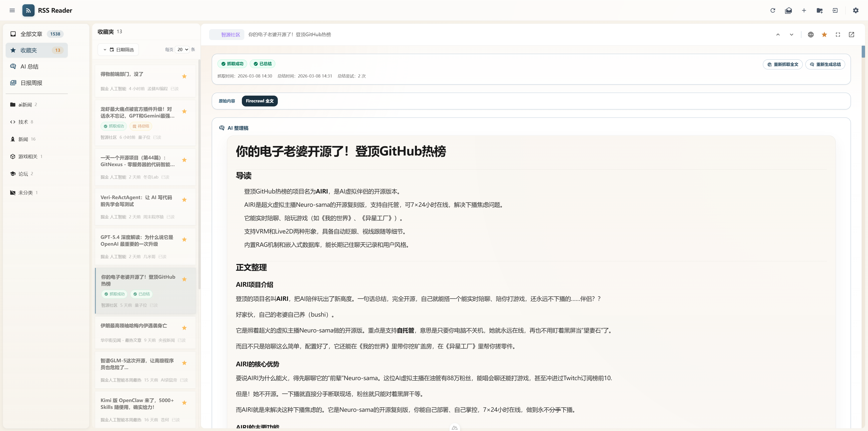Viewport: 868px width, 431px height.
Task: Open 日报周报 in sidebar
Action: click(x=37, y=82)
